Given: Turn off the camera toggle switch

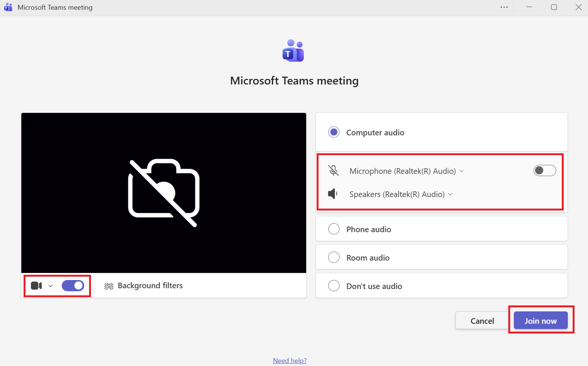Looking at the screenshot, I should pyautogui.click(x=73, y=286).
